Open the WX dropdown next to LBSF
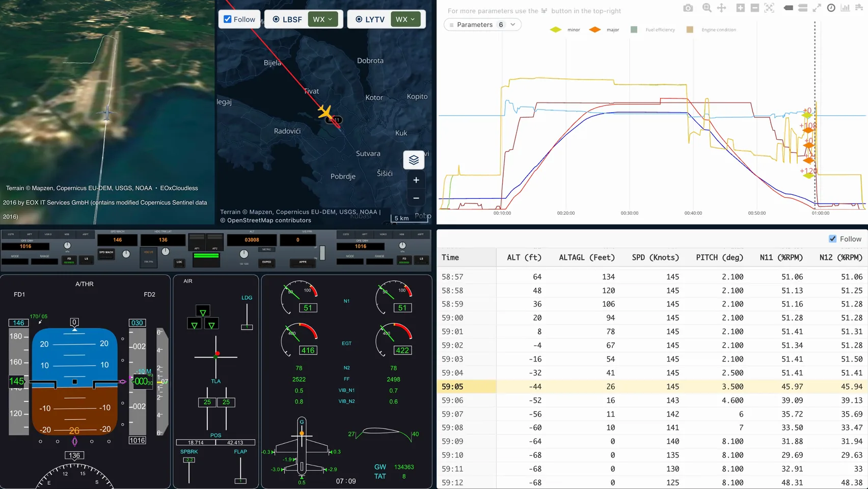The width and height of the screenshot is (868, 489). coord(322,19)
